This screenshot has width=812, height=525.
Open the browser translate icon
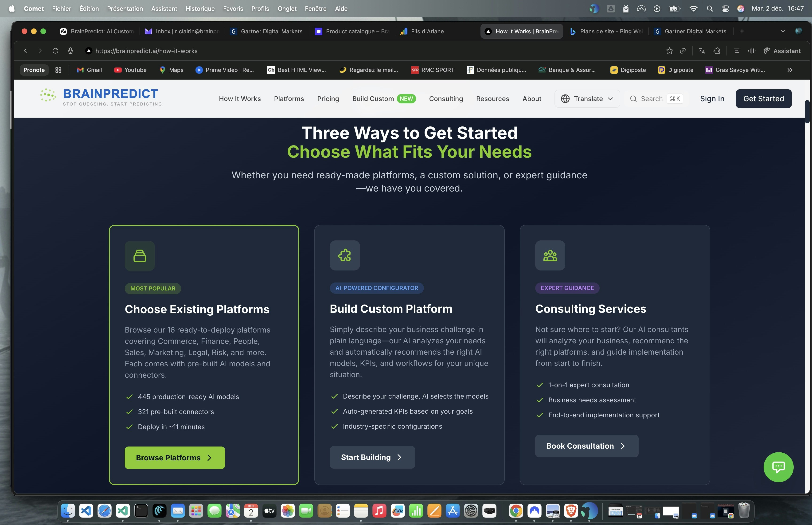point(702,51)
